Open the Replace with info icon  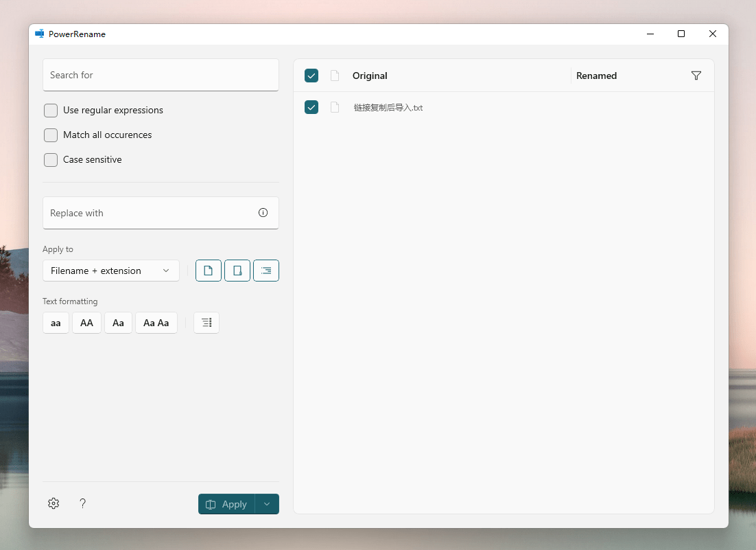click(x=263, y=213)
